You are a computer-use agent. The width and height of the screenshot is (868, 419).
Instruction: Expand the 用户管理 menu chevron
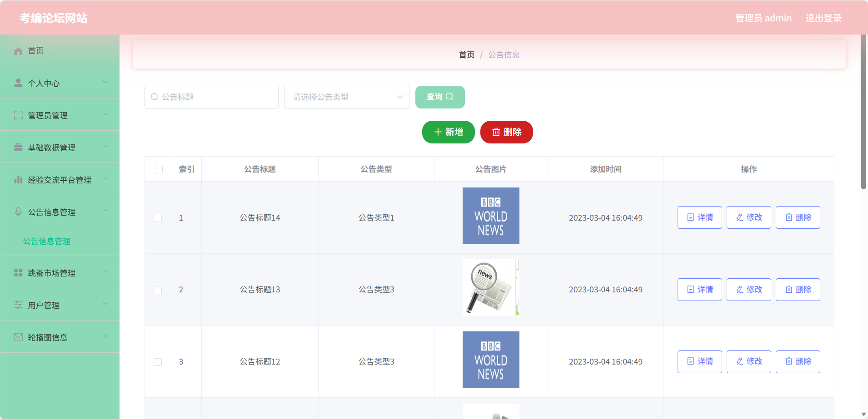point(105,304)
